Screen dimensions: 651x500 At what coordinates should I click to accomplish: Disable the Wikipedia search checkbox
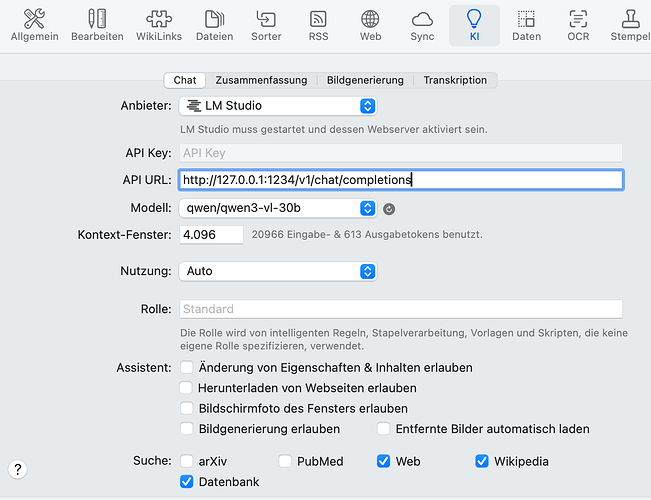(482, 461)
